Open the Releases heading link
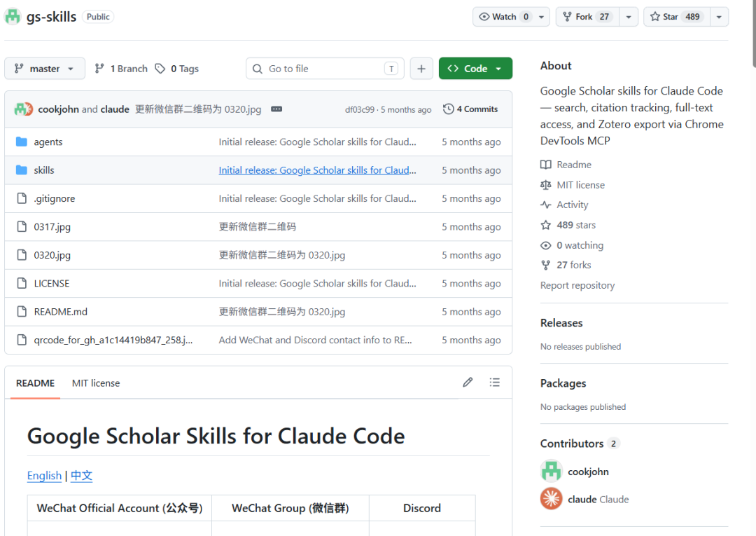Viewport: 756px width, 536px height. pos(561,323)
